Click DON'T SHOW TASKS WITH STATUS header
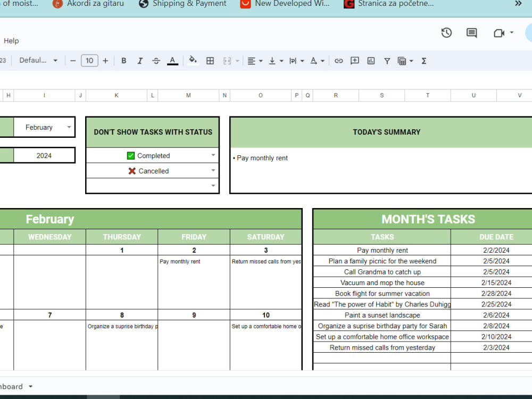532x399 pixels. [153, 132]
